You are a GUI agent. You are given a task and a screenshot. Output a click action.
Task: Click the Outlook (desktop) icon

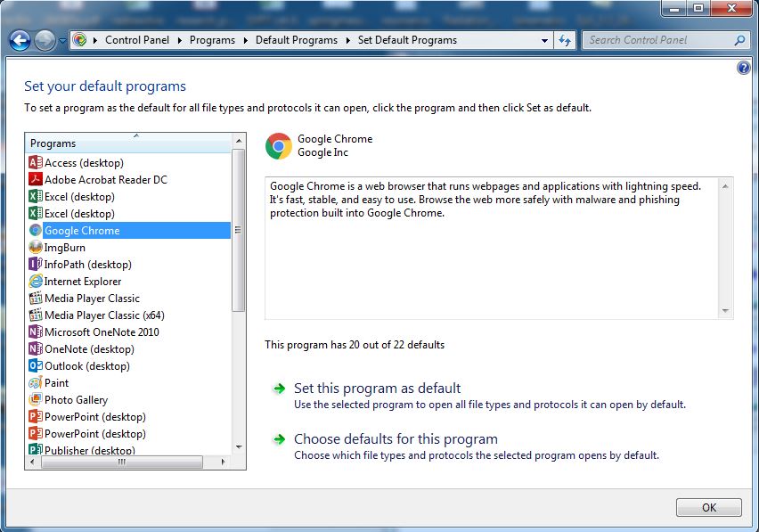click(36, 366)
